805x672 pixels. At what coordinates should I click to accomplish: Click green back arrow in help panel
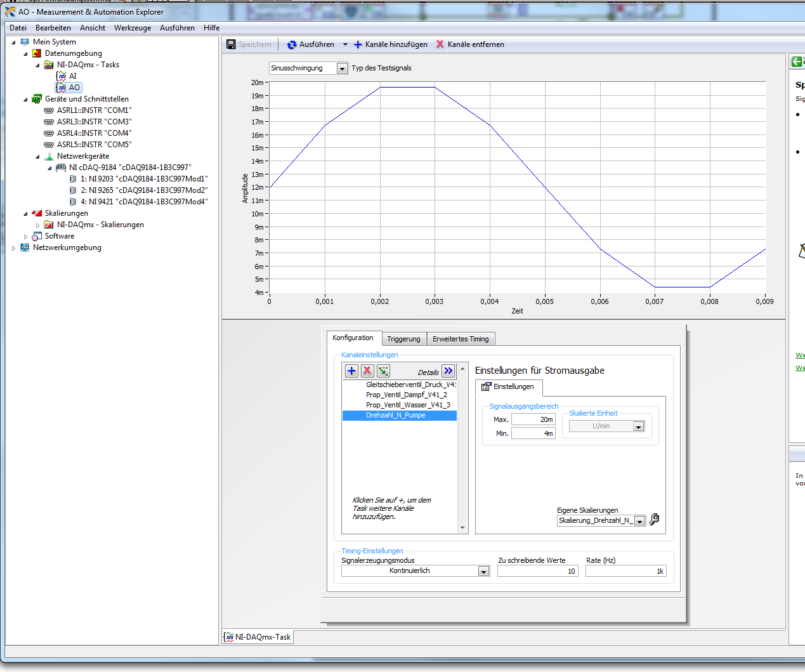[796, 62]
